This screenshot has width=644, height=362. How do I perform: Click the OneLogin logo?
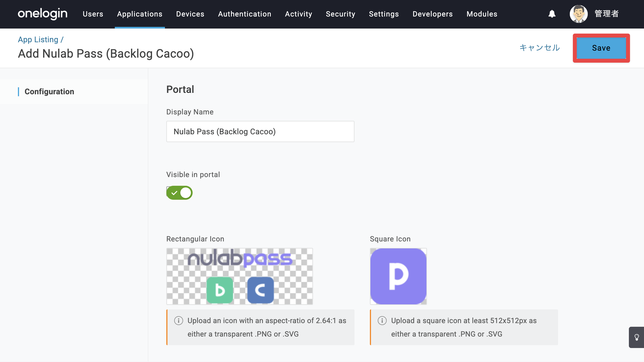(43, 14)
